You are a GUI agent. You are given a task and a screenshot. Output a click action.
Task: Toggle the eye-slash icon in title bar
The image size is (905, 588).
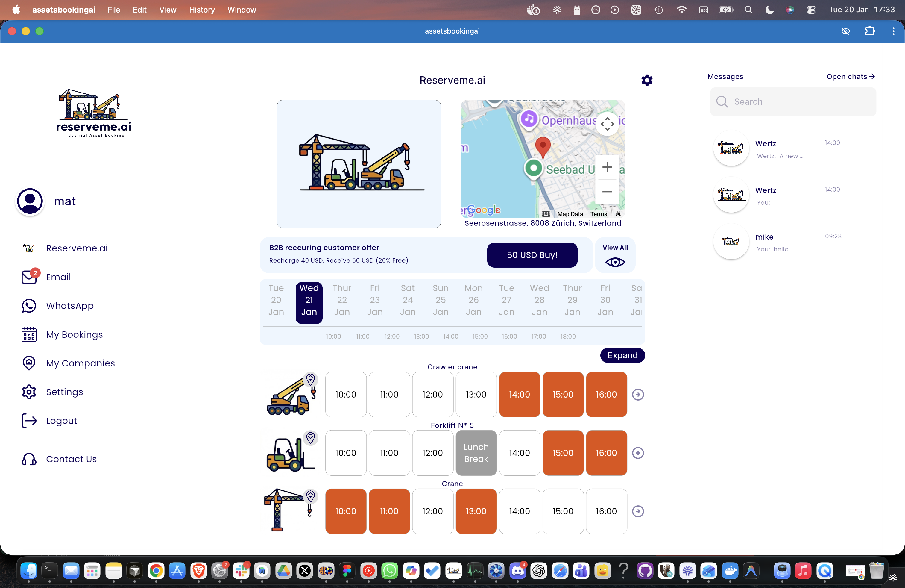coord(845,31)
